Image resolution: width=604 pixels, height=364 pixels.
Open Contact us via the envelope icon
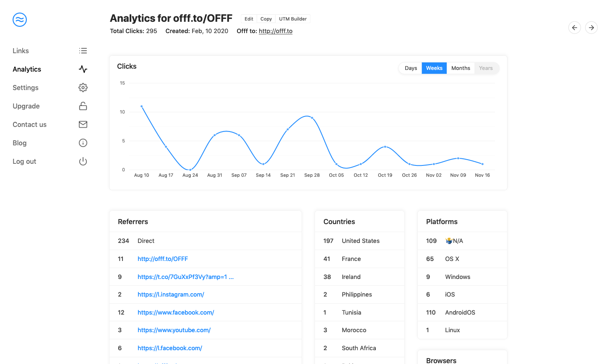coord(83,124)
